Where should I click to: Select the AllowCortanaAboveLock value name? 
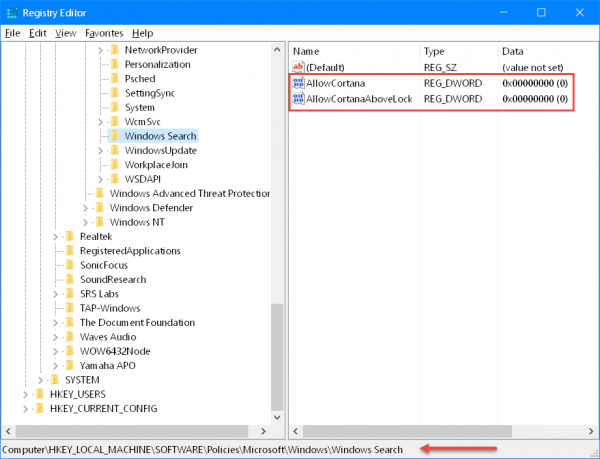(359, 99)
